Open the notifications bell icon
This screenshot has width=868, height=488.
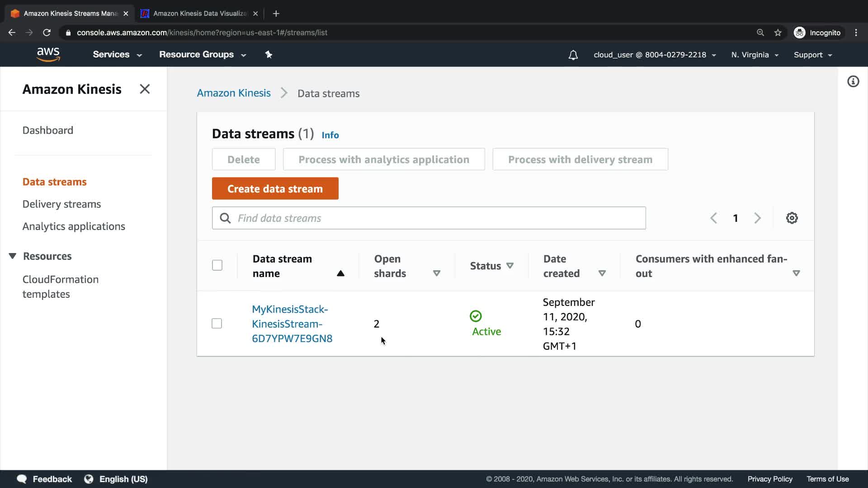click(573, 55)
